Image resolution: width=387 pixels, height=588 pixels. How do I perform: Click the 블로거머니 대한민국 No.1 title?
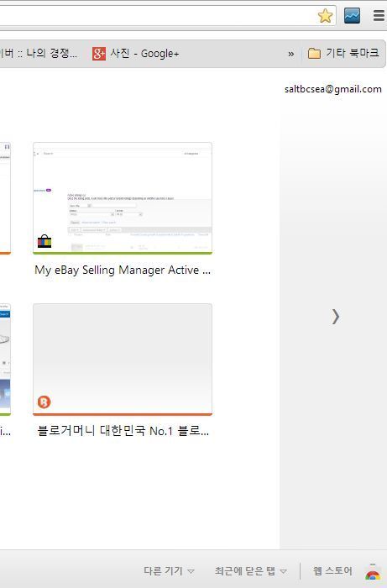(123, 431)
